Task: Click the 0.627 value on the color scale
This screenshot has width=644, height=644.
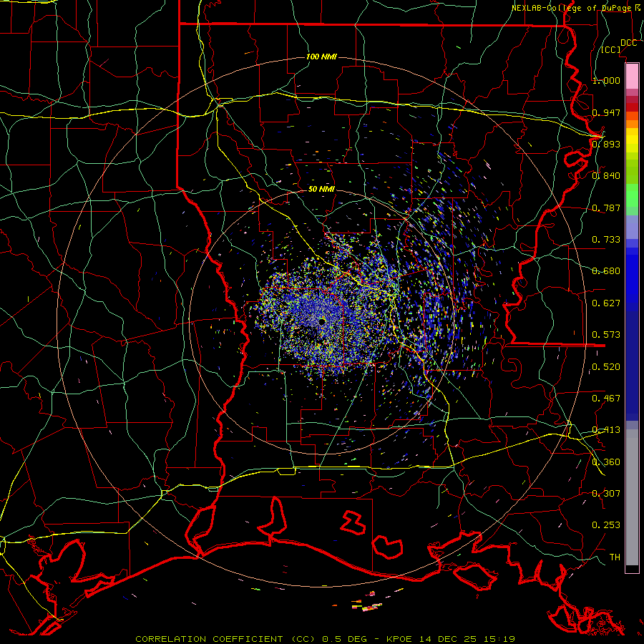Action: coord(606,303)
